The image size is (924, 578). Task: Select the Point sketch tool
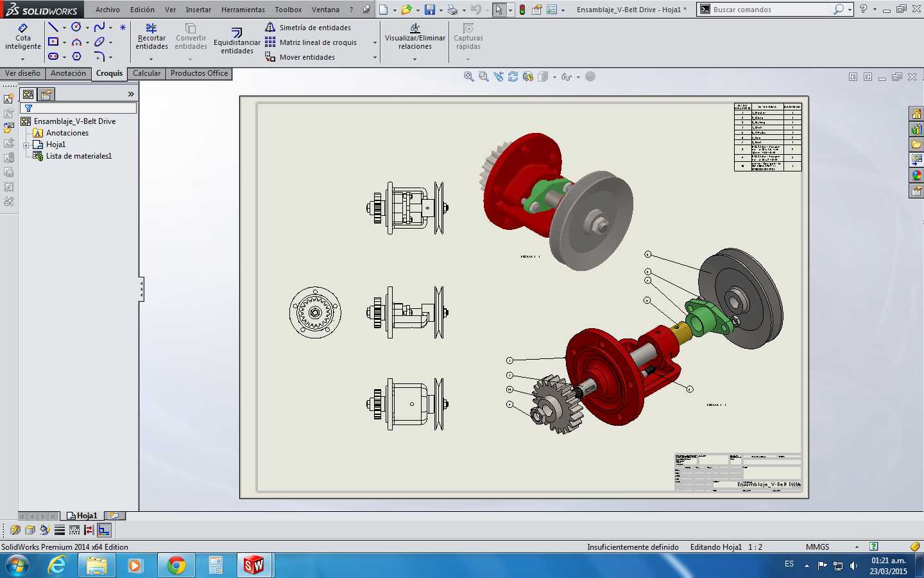click(123, 27)
